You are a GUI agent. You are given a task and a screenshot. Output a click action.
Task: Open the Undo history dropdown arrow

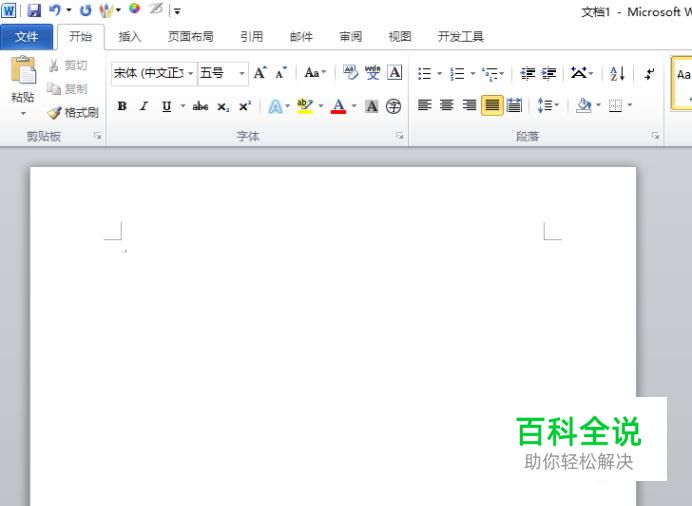[69, 10]
